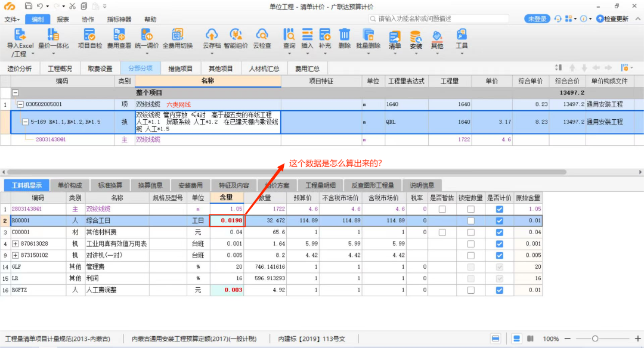
Task: Toggle 锁定数量 for 综合工日 row
Action: (x=470, y=221)
